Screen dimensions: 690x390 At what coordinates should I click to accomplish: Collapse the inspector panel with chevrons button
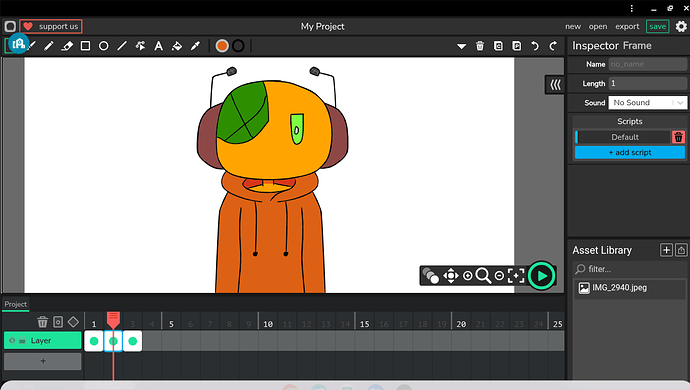(555, 85)
